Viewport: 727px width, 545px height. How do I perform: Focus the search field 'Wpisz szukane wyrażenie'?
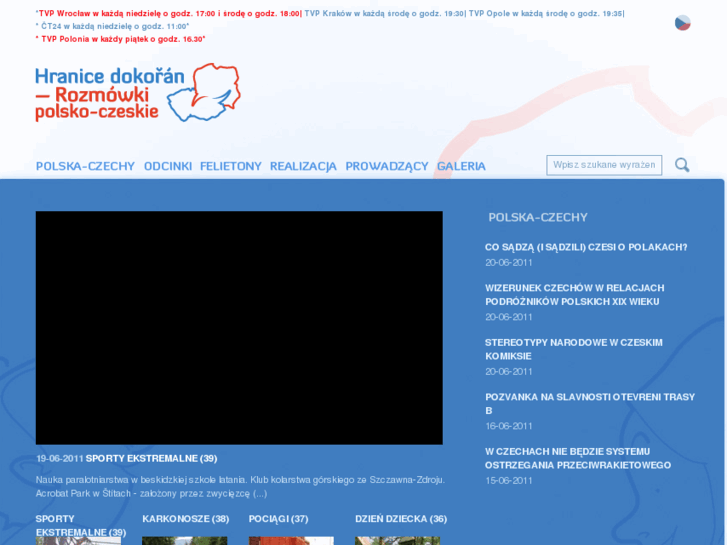coord(604,165)
